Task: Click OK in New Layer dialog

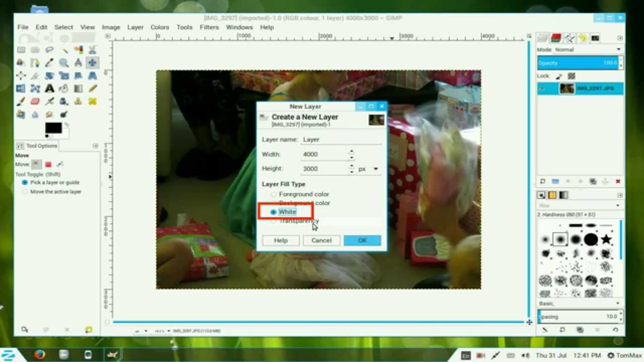Action: [362, 240]
